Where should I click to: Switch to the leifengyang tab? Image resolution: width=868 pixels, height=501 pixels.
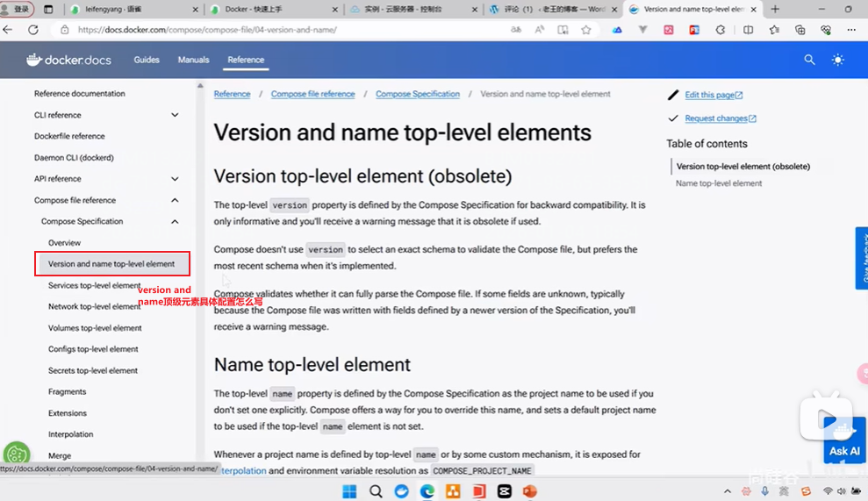tap(134, 10)
